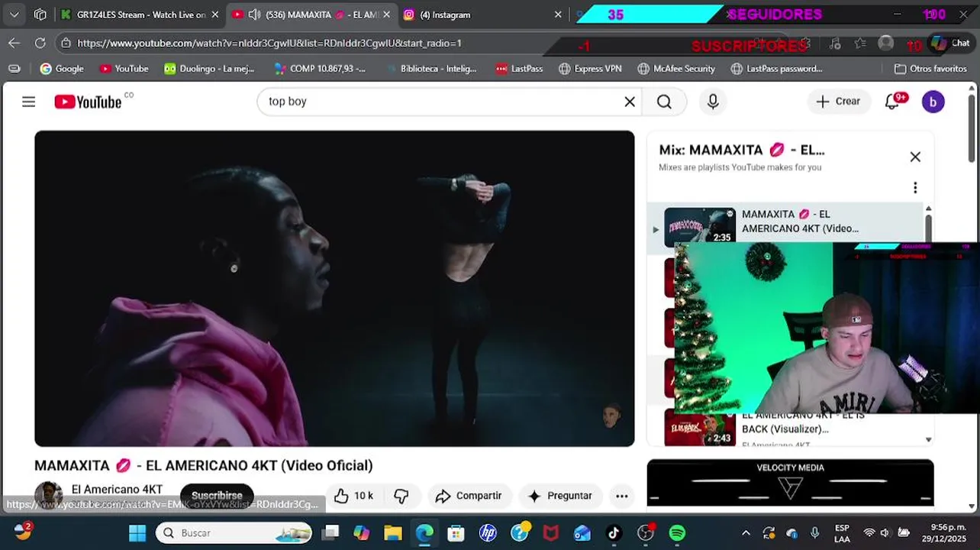Close the Mix playlist panel

point(915,157)
